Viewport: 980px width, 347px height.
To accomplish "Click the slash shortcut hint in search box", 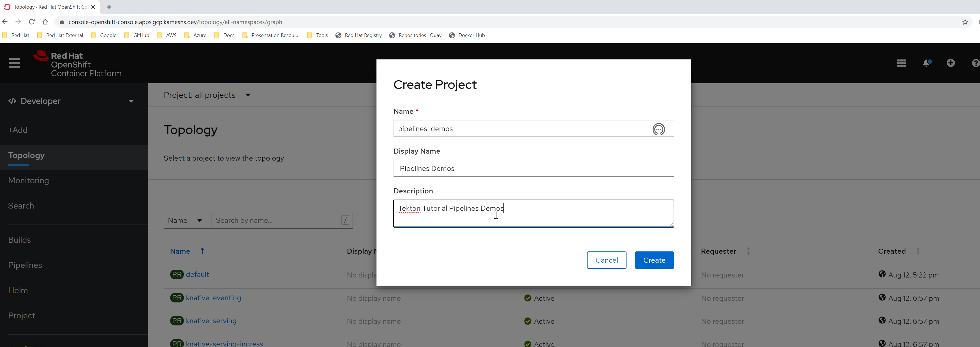I will pos(345,220).
